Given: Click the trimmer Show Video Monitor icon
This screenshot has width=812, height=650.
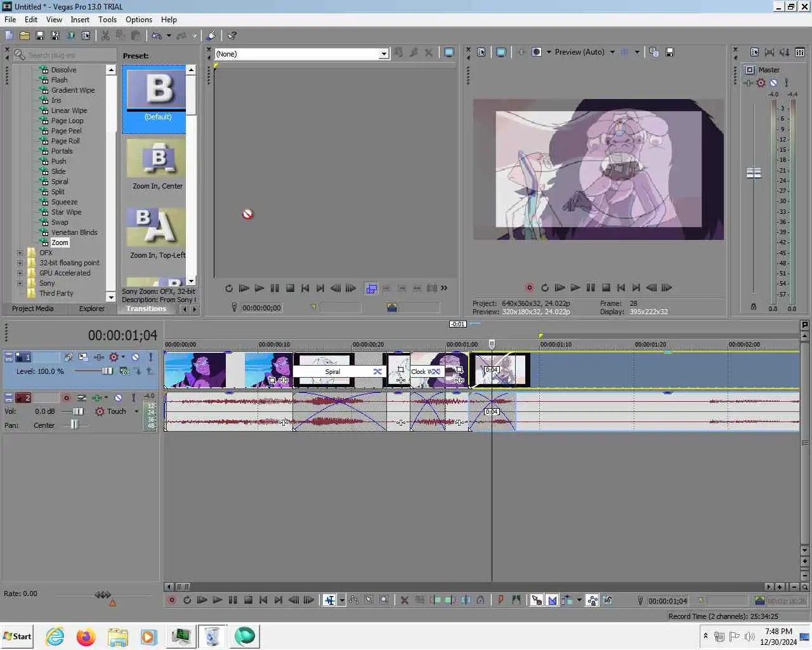Looking at the screenshot, I should (x=449, y=53).
